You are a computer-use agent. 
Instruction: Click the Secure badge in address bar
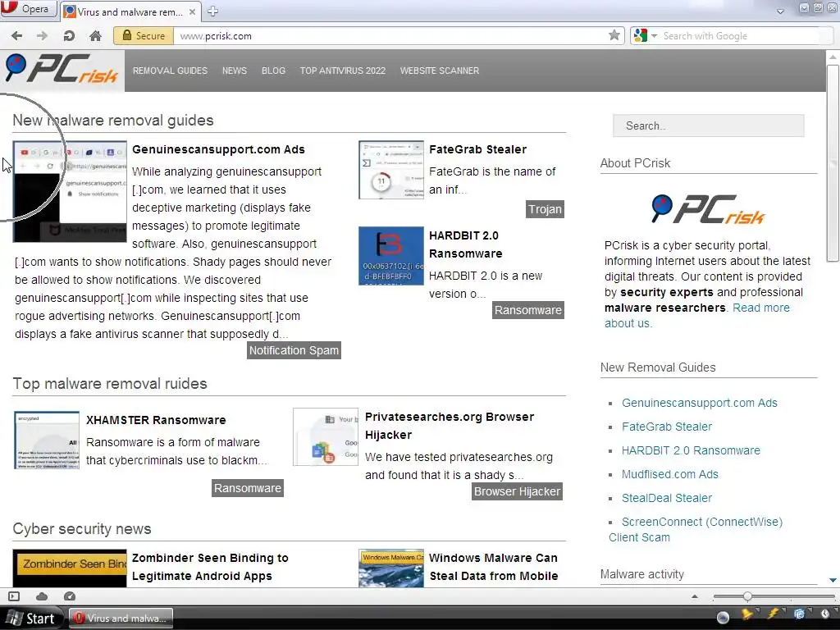[144, 36]
